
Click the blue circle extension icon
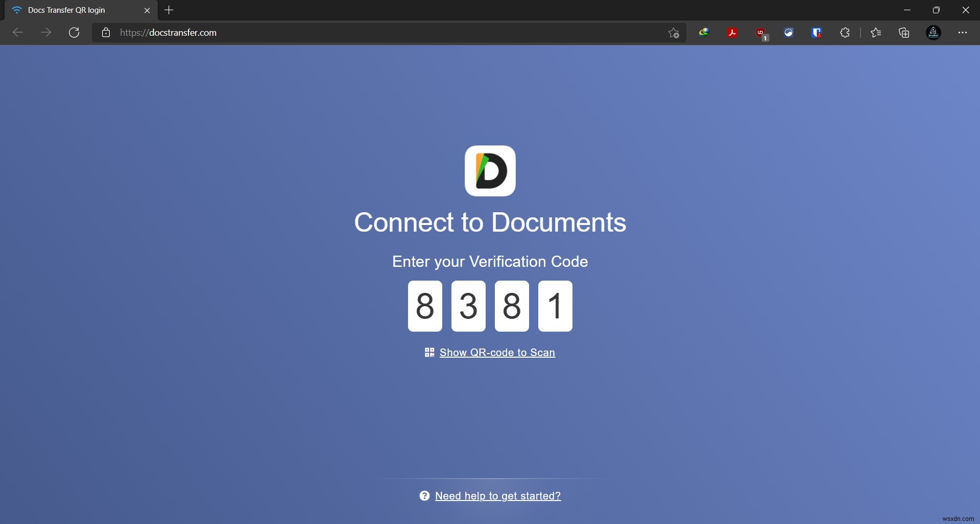tap(788, 33)
